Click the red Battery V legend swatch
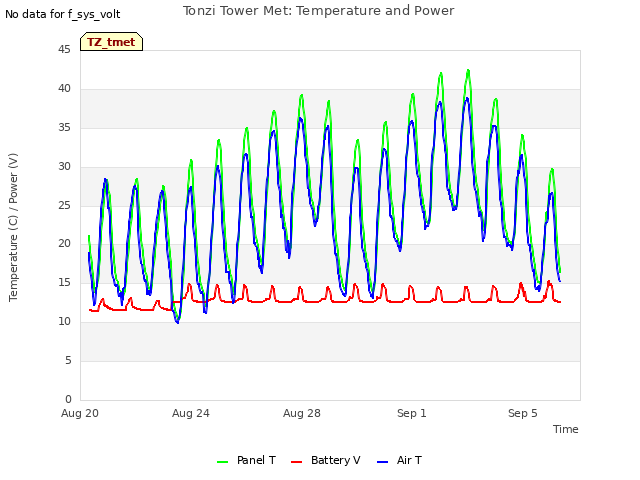The image size is (640, 480). [x=296, y=462]
